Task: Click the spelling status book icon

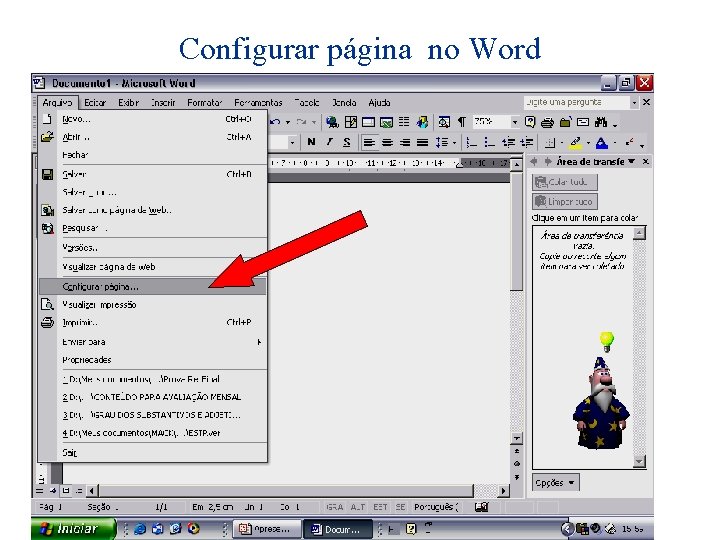Action: click(481, 507)
